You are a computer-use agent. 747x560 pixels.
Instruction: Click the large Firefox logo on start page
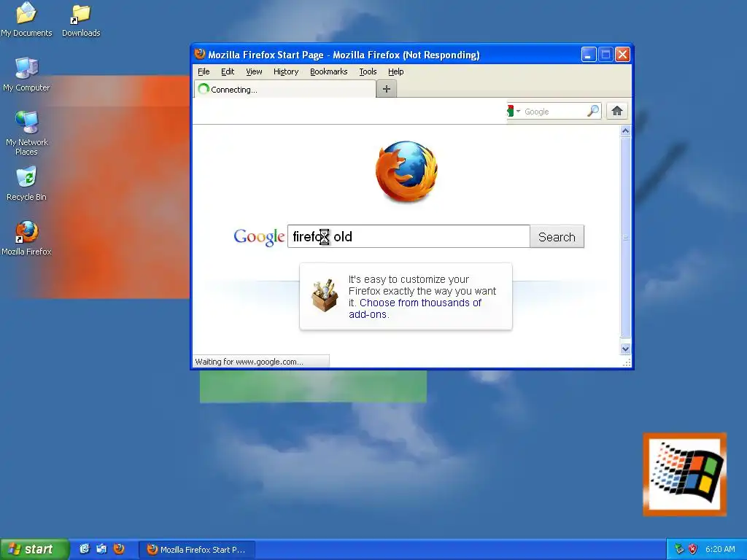click(406, 171)
